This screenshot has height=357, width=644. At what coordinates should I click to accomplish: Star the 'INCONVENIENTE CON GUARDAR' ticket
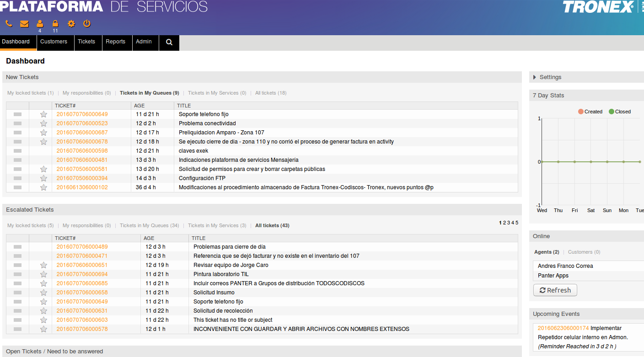43,329
